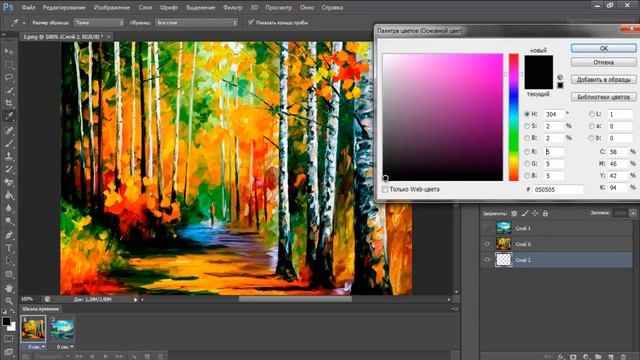640x360 pixels.
Task: Create new adjustment layer
Action: pyautogui.click(x=586, y=357)
